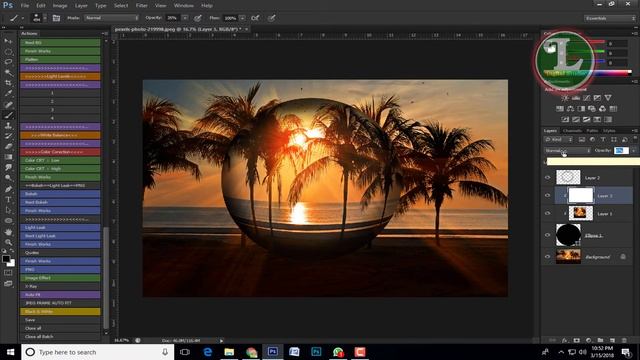
Task: Switch to the Channels tab
Action: 572,131
